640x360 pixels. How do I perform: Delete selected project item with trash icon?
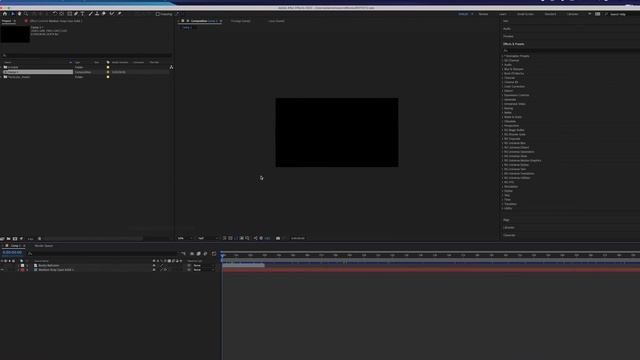(x=40, y=238)
